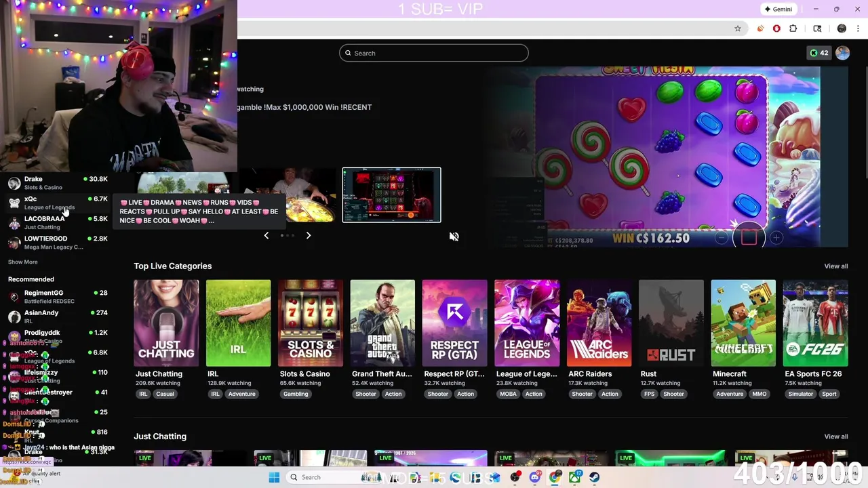Open Drake's channel with 30.8K viewers
868x488 pixels.
click(x=58, y=183)
